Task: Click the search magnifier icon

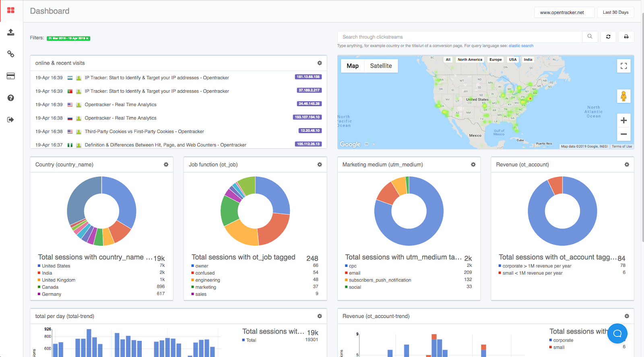Action: coord(590,37)
